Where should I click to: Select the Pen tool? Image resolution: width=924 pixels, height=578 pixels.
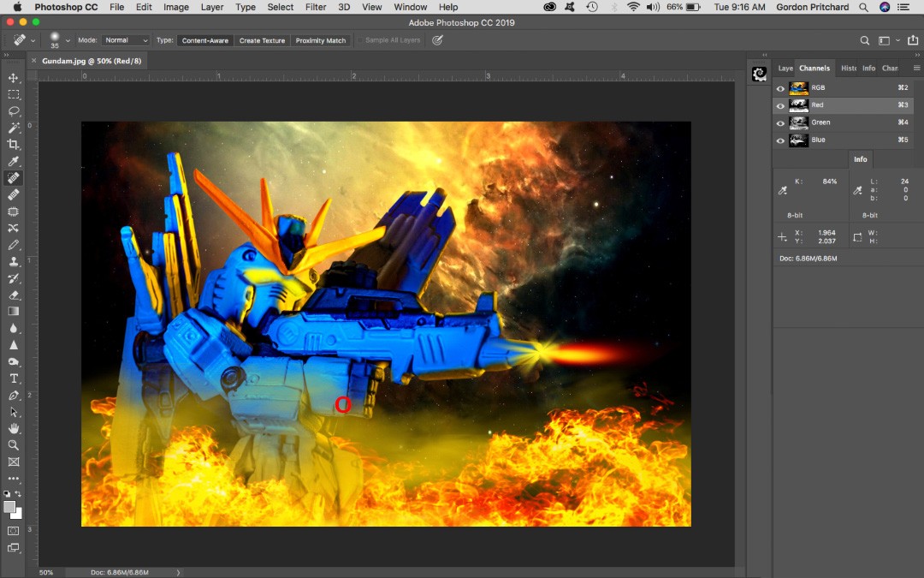(x=14, y=395)
